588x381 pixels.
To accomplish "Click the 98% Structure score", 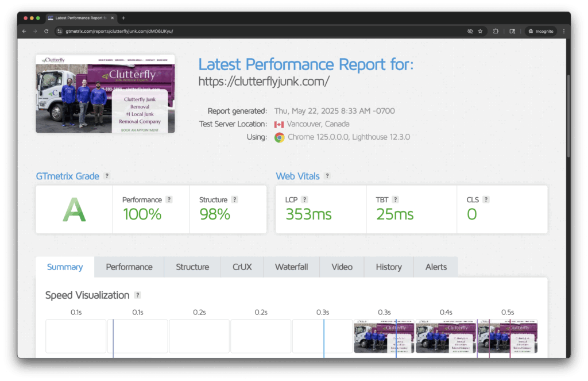I will tap(215, 214).
